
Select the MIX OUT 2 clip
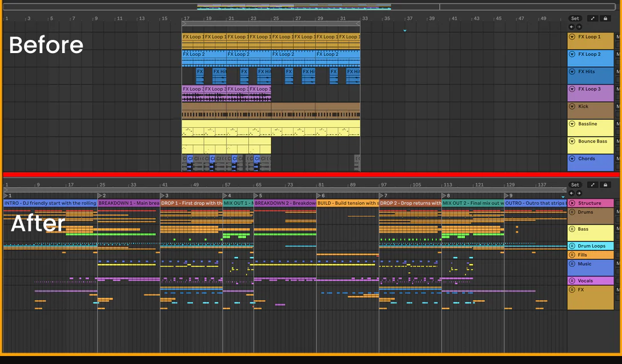[x=473, y=203]
